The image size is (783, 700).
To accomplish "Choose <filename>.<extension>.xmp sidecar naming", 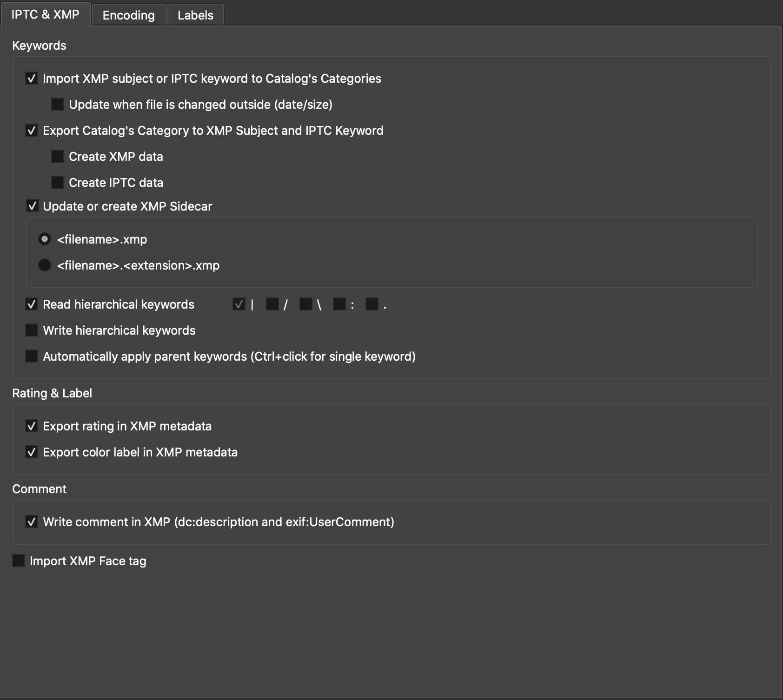I will click(45, 265).
